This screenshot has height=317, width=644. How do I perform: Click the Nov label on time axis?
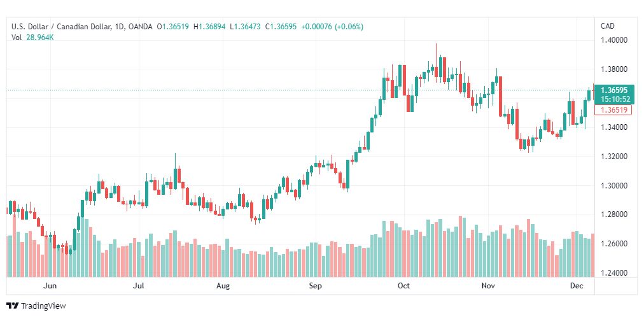tap(489, 286)
